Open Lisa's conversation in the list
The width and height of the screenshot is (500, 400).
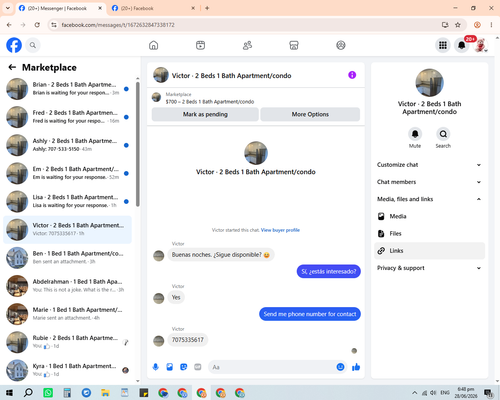(x=67, y=201)
